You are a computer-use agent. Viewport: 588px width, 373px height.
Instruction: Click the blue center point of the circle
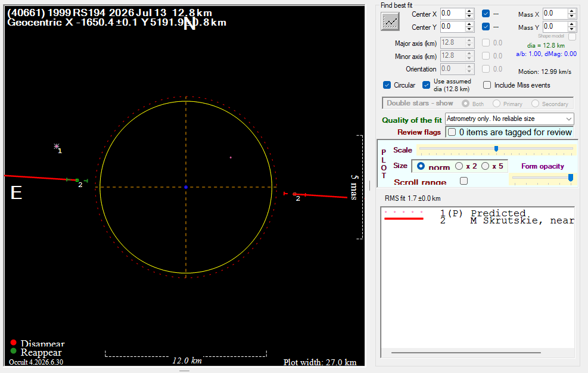click(x=186, y=187)
